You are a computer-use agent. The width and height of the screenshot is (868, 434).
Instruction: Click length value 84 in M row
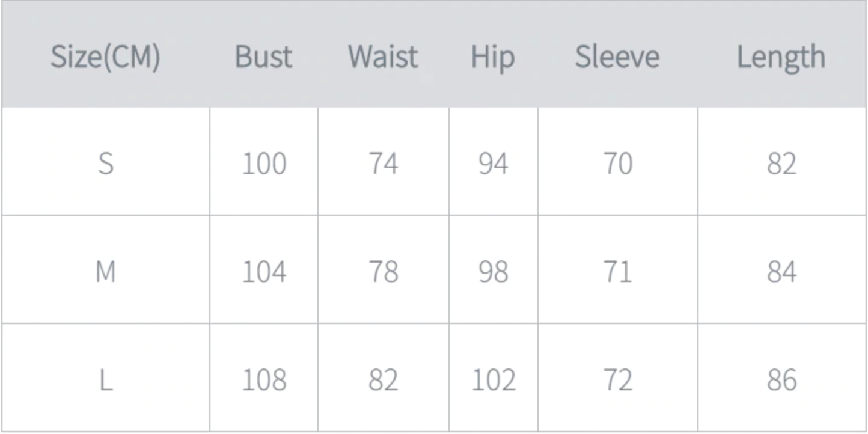(781, 272)
